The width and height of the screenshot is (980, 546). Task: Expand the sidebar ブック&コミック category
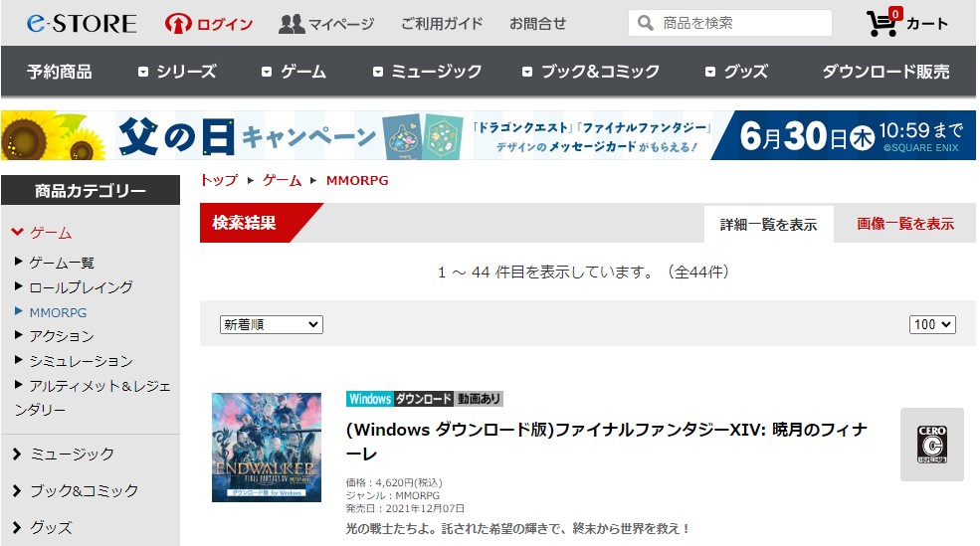point(75,491)
